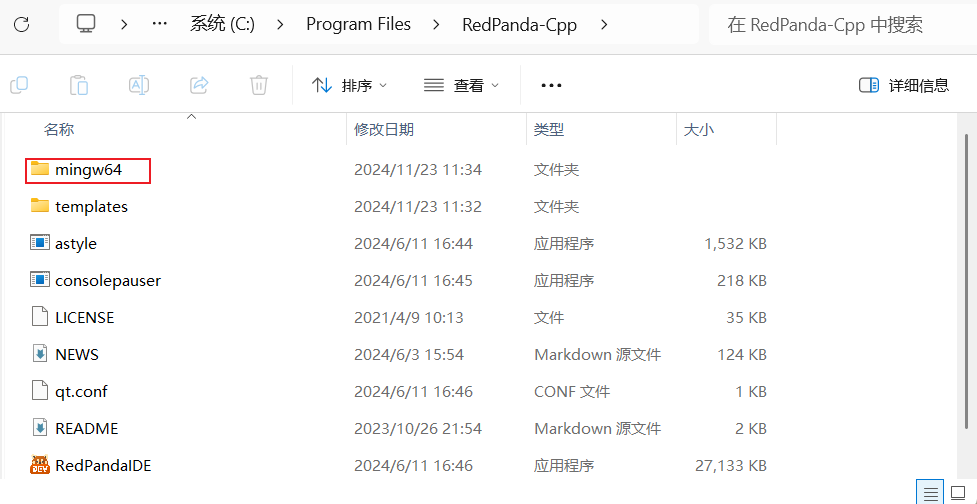Toggle the 详细信息 details pane
This screenshot has height=504, width=977.
904,85
